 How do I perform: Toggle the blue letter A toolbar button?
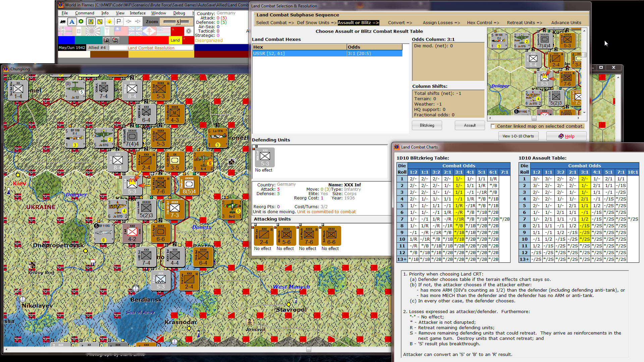coord(72,22)
